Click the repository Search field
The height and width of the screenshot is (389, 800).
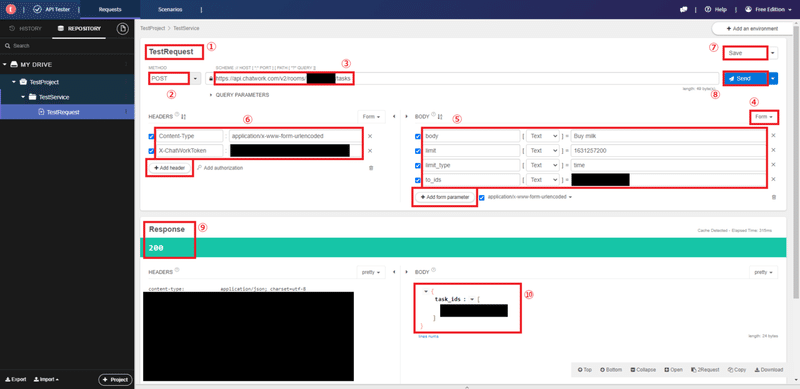tap(67, 46)
